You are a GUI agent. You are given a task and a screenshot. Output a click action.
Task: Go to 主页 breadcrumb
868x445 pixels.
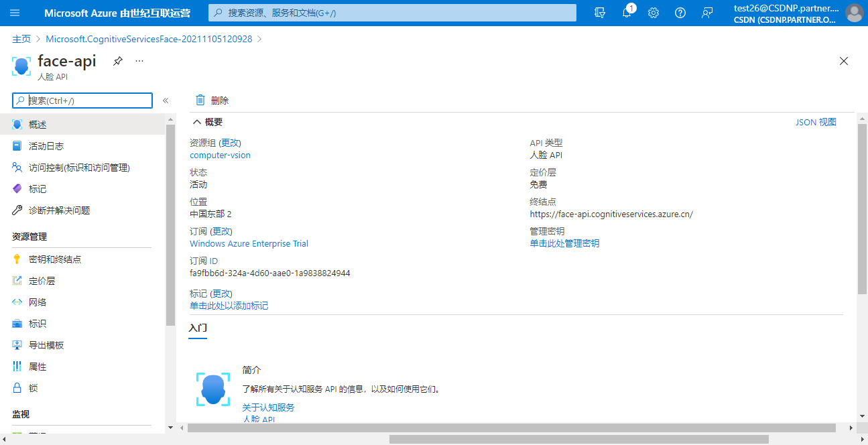21,39
